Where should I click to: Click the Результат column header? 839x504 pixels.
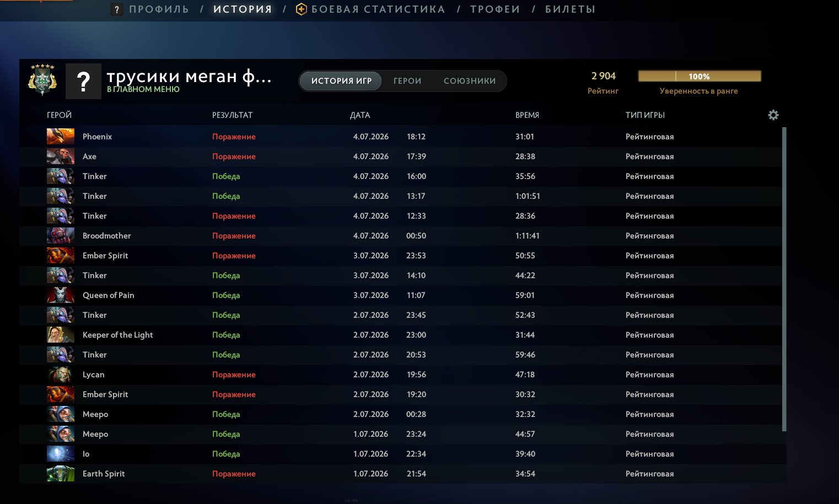(232, 115)
